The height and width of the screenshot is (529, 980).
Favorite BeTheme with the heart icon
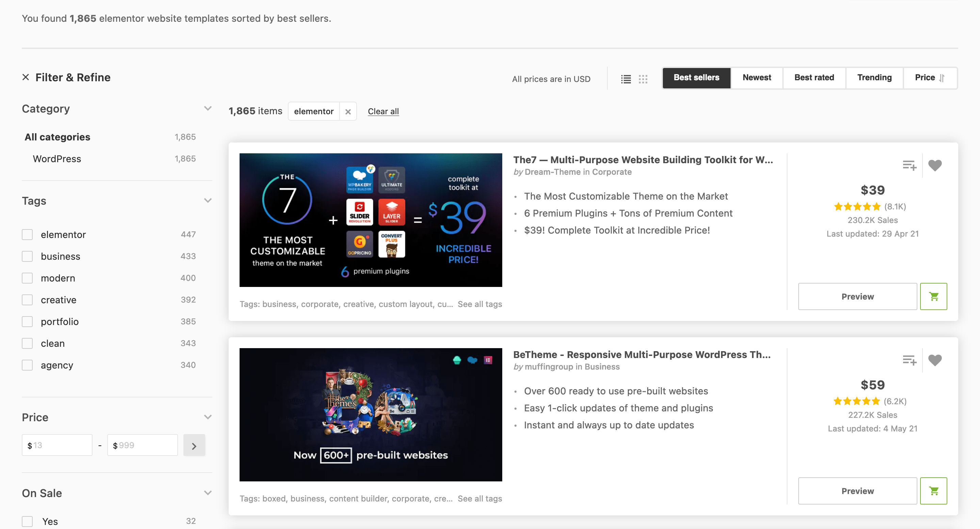click(x=935, y=360)
